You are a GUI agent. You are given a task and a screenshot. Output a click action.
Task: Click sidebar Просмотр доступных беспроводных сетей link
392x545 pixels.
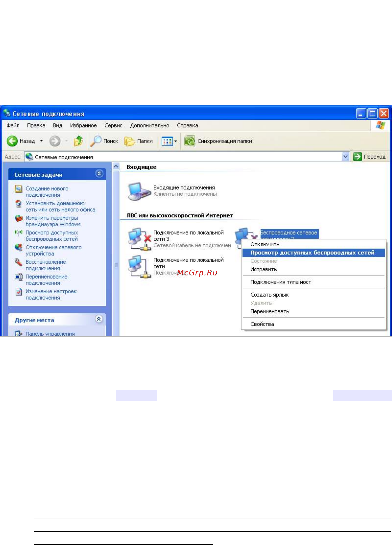click(x=52, y=236)
